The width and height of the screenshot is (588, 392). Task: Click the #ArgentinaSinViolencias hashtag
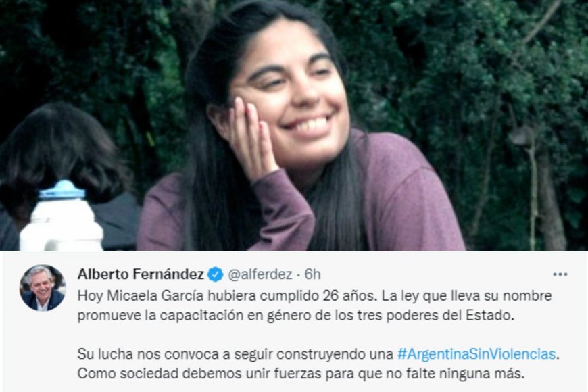point(476,353)
